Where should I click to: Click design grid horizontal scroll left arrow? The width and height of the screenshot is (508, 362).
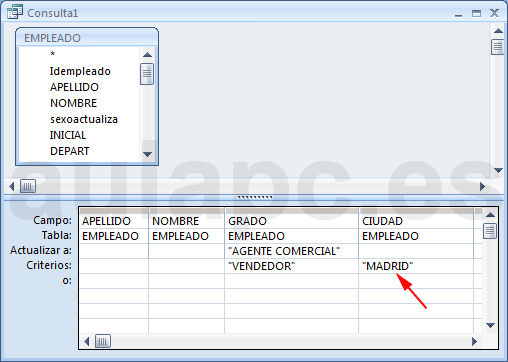point(87,341)
